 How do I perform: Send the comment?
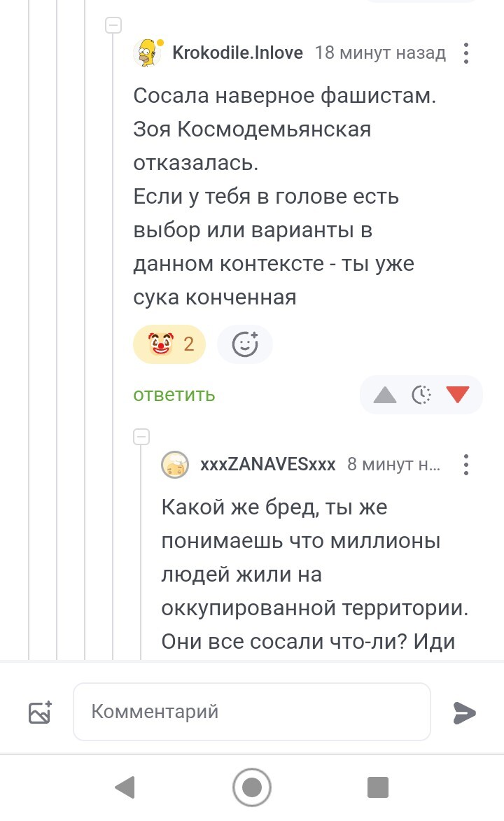[x=464, y=713]
